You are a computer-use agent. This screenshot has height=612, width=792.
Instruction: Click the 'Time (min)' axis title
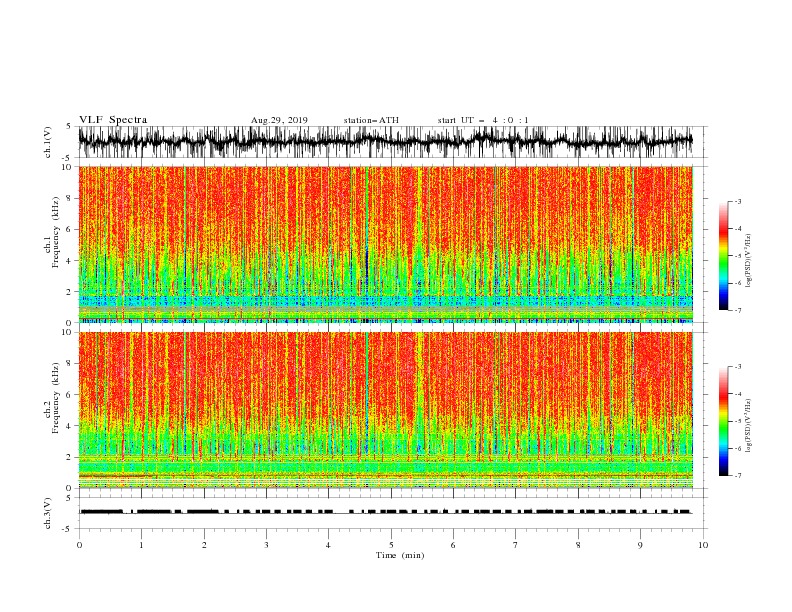(x=400, y=555)
